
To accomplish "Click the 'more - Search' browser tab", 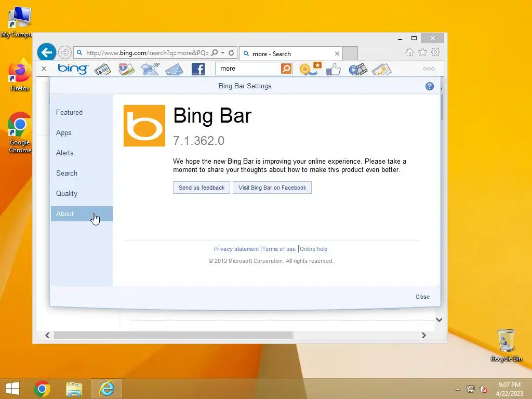I will [x=291, y=54].
